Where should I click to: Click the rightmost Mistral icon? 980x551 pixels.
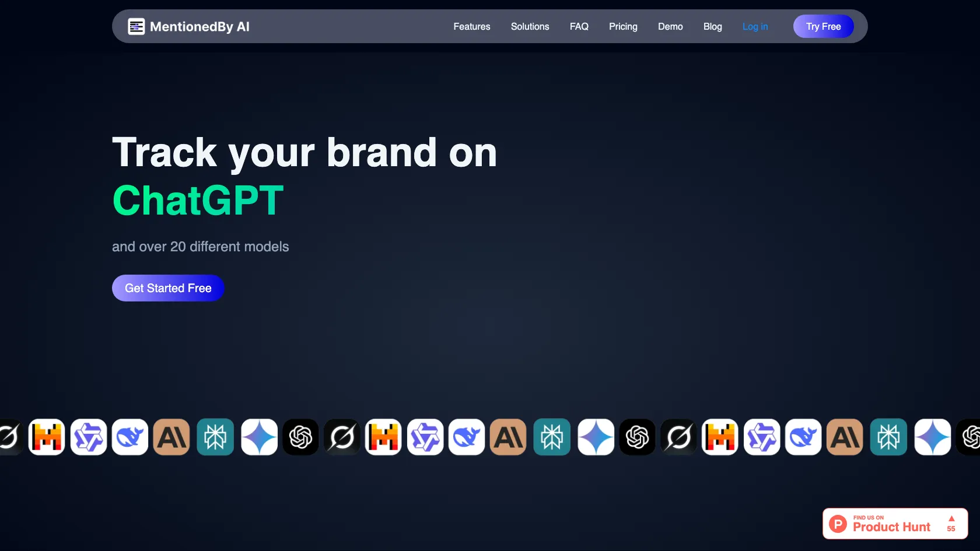(720, 437)
